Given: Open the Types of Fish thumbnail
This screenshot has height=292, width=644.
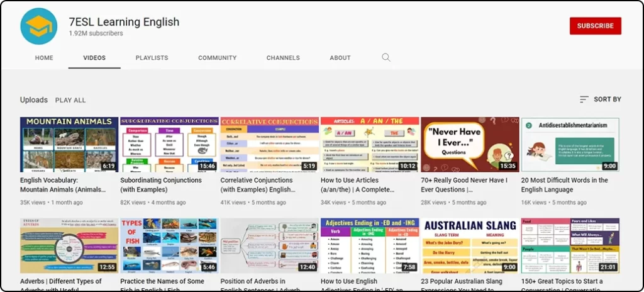Looking at the screenshot, I should [x=169, y=245].
